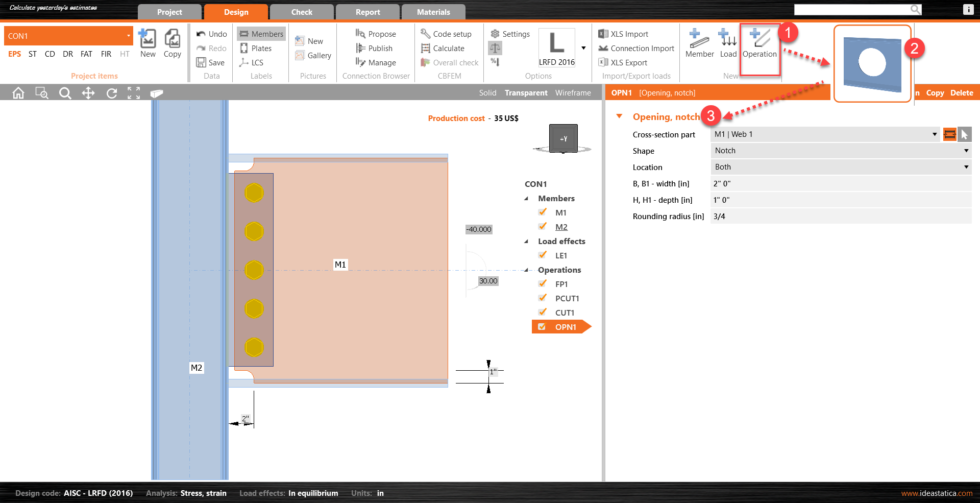Uncheck the OPN1 operation

[x=542, y=326]
